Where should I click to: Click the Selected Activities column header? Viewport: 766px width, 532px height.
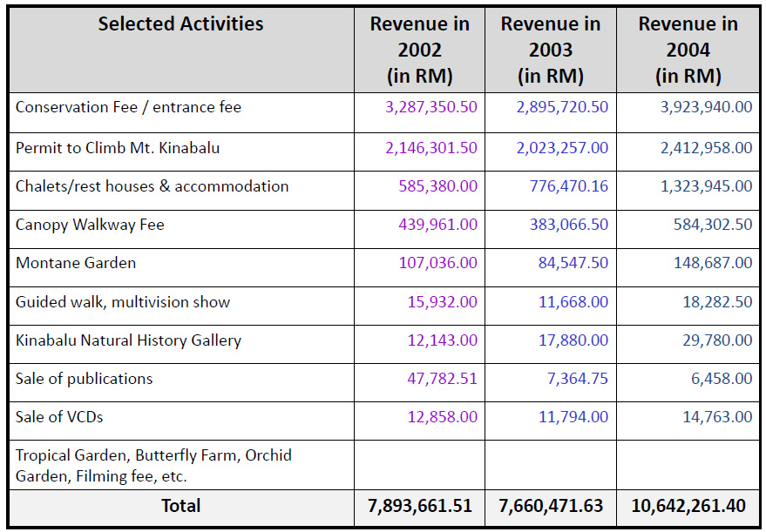coord(180,24)
